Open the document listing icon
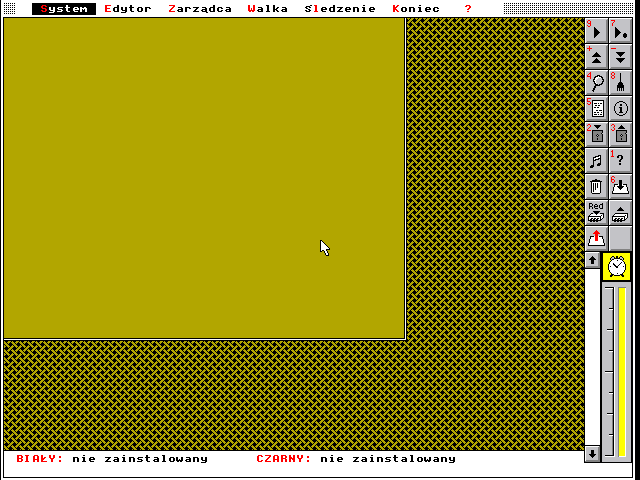The image size is (640, 480). (596, 108)
